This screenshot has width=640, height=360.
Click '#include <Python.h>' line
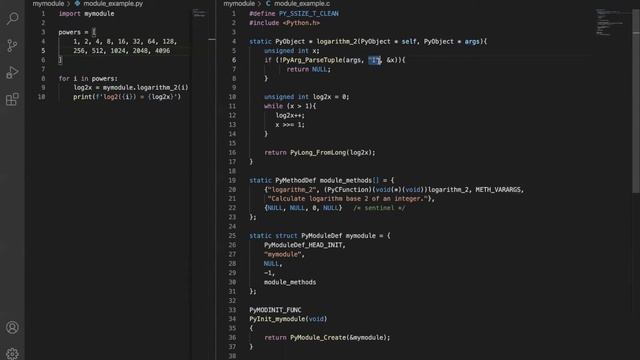click(284, 23)
